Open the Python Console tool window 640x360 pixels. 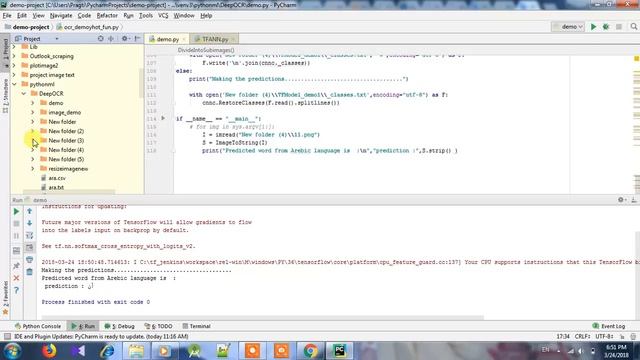tap(38, 326)
